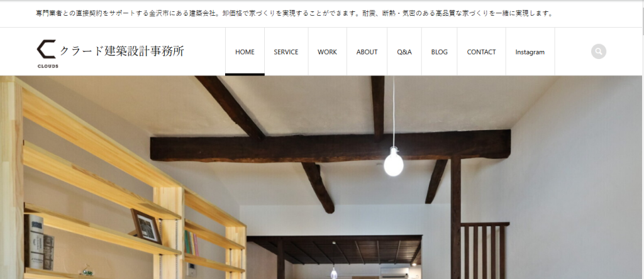Click the dark wooden ceiling beam

(330, 146)
